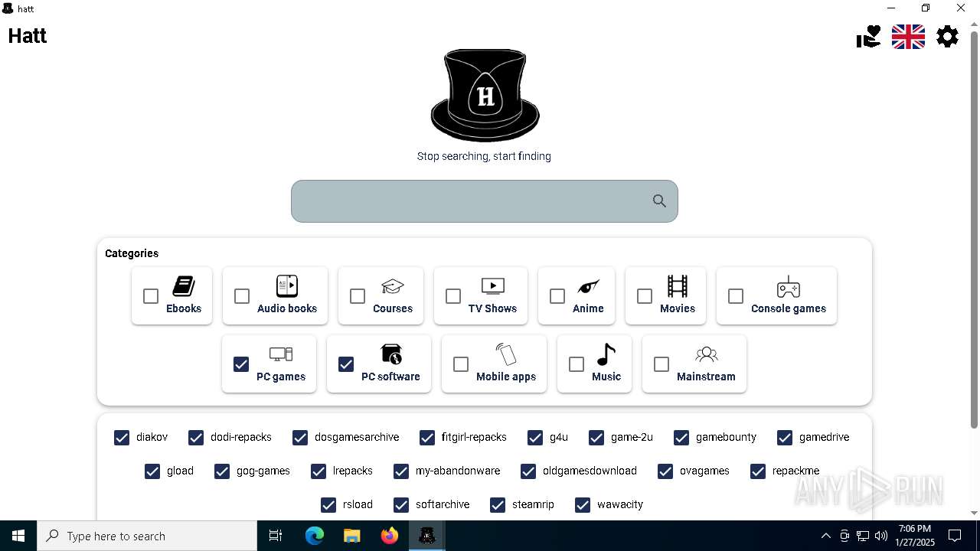
Task: Open Task View in taskbar
Action: click(x=276, y=536)
